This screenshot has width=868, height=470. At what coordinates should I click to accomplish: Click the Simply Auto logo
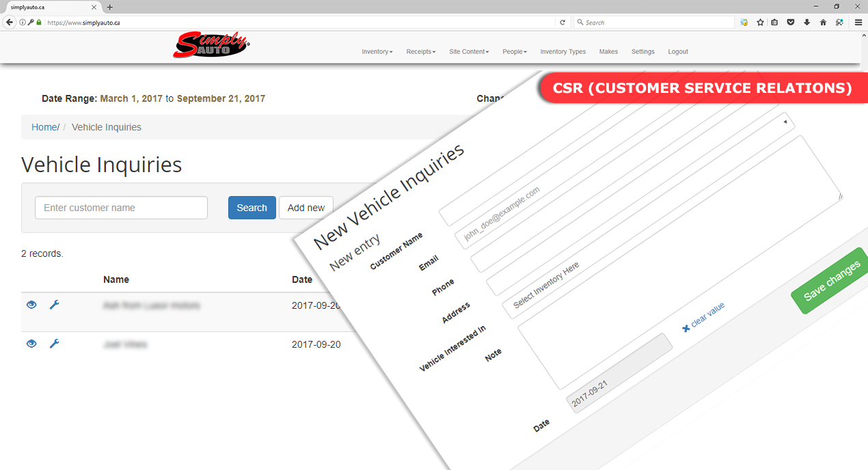click(211, 45)
